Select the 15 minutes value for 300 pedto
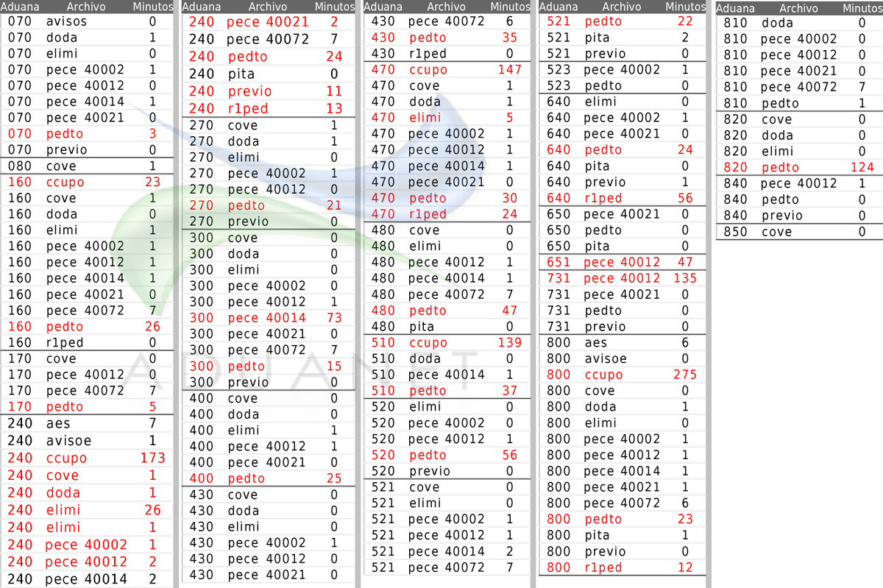Screen dimensions: 883x588 point(333,366)
